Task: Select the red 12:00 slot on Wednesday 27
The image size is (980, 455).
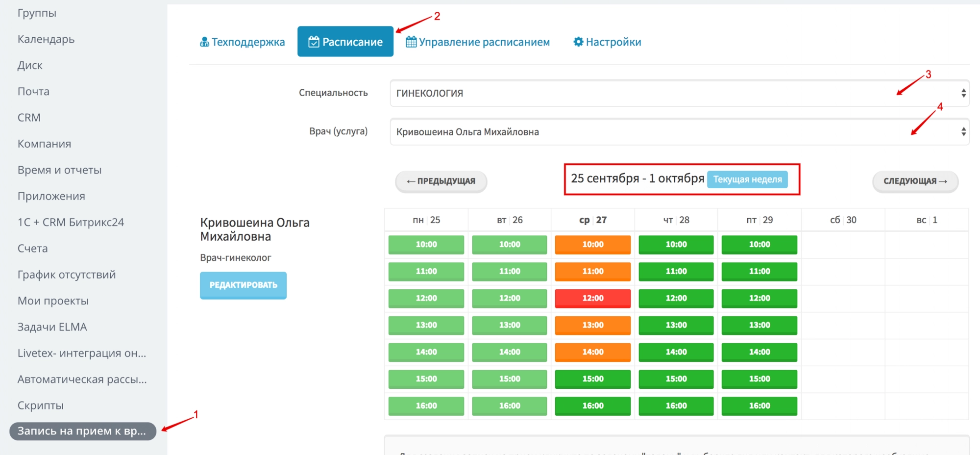Action: (x=592, y=298)
